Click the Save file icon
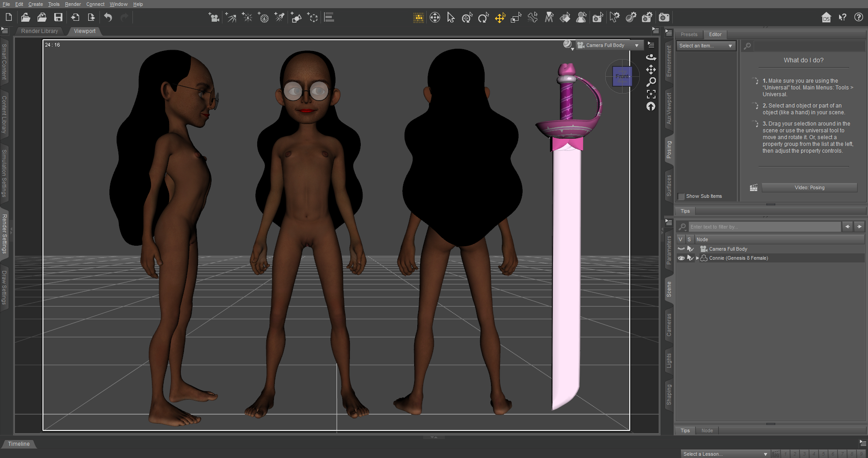868x458 pixels. pos(58,18)
